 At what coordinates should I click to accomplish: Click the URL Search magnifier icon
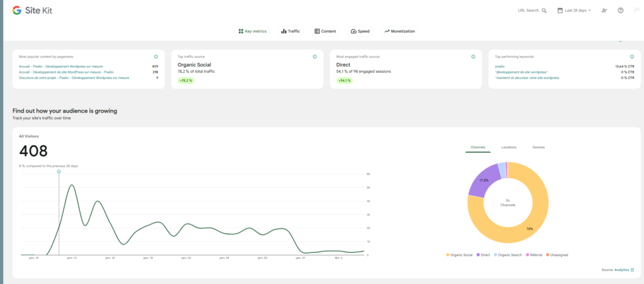click(x=544, y=11)
